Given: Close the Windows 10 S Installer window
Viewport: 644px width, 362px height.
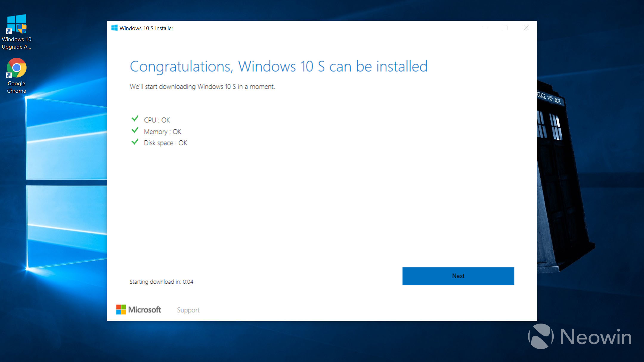Looking at the screenshot, I should pyautogui.click(x=526, y=28).
